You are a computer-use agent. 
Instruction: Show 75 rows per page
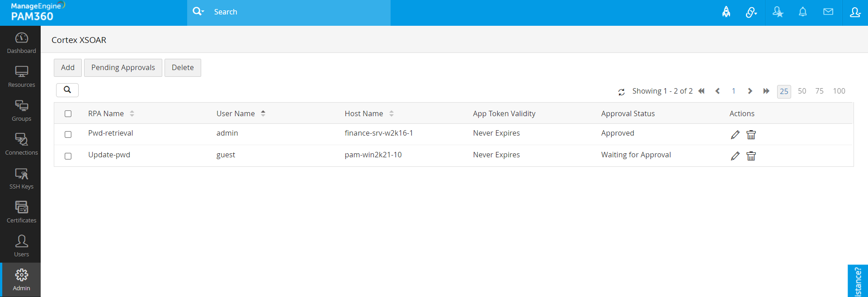click(x=819, y=91)
